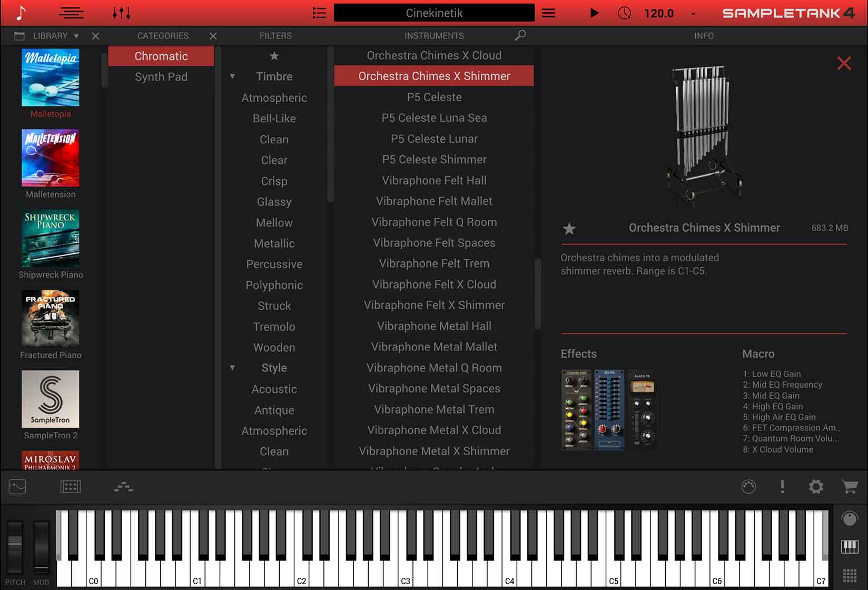The width and height of the screenshot is (868, 590).
Task: Close the Info panel with the red X
Action: coord(844,63)
